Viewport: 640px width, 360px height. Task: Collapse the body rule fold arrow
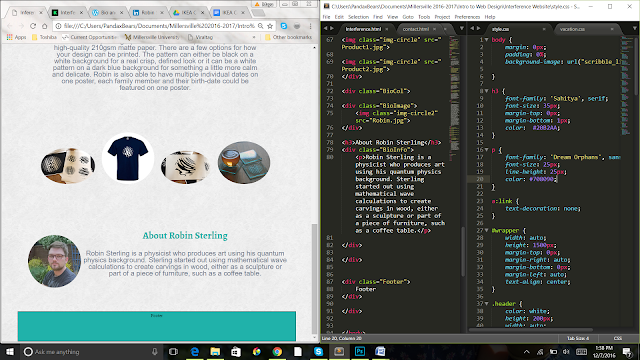[x=487, y=40]
